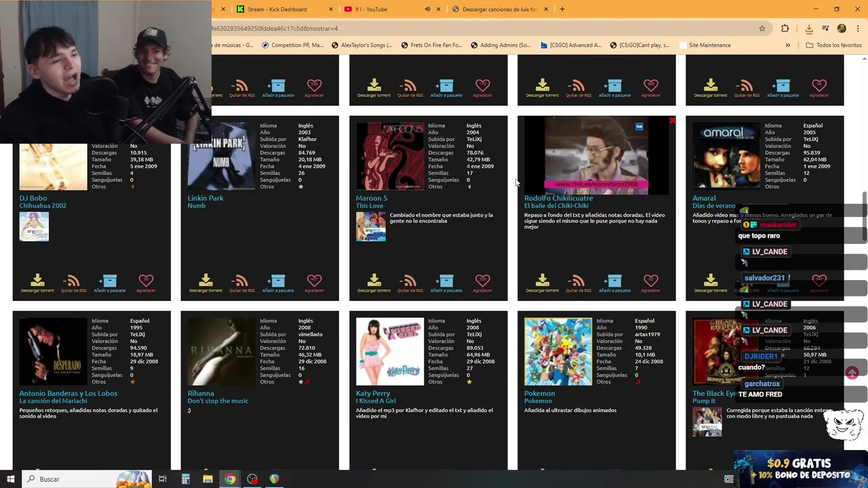Click the Desperado cover for Antonio Banderas

(53, 352)
